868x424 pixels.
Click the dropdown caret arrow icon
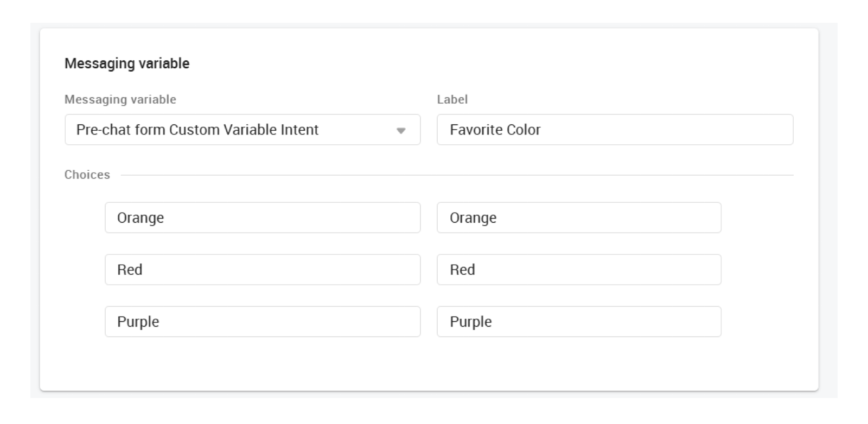401,131
